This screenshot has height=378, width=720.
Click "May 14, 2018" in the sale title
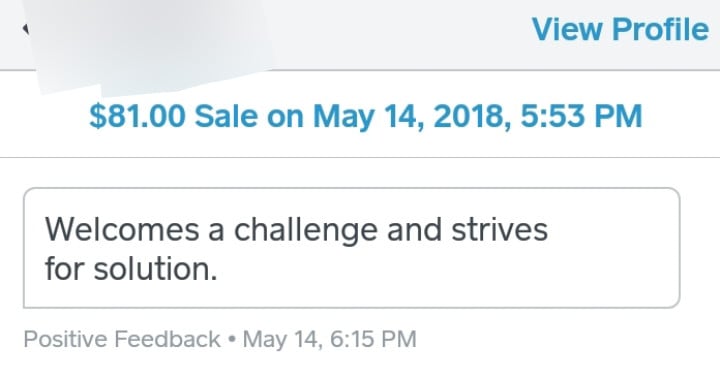[x=412, y=117]
